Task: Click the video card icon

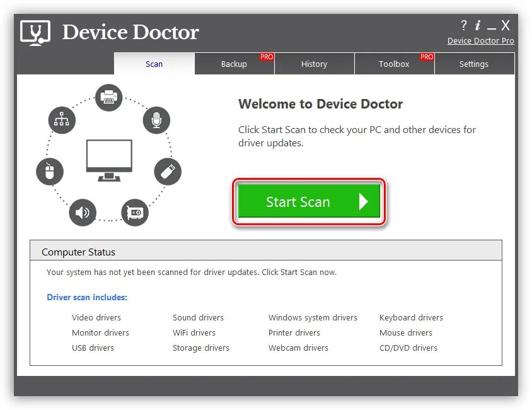Action: point(135,213)
